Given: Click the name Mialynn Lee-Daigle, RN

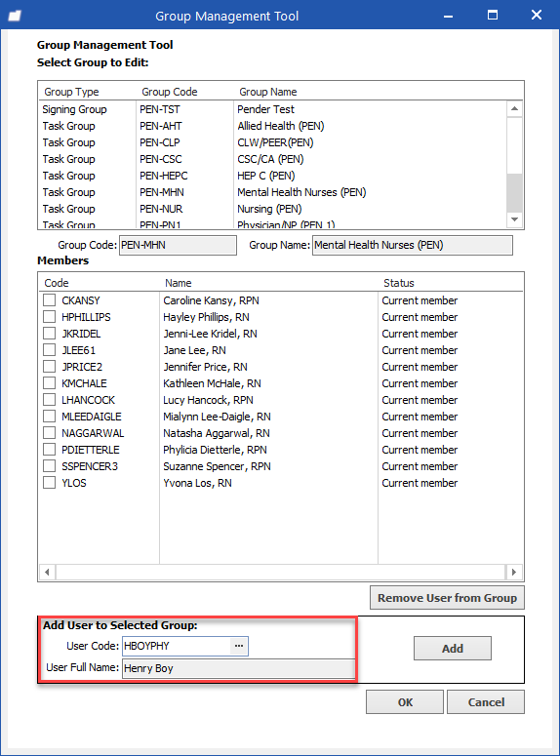Looking at the screenshot, I should coord(217,417).
